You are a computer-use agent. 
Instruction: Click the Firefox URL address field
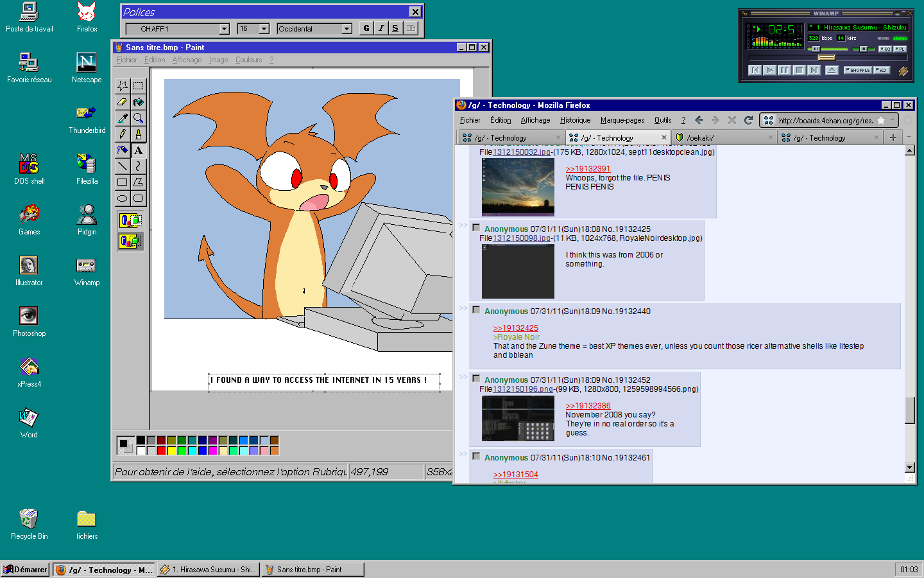(x=826, y=120)
